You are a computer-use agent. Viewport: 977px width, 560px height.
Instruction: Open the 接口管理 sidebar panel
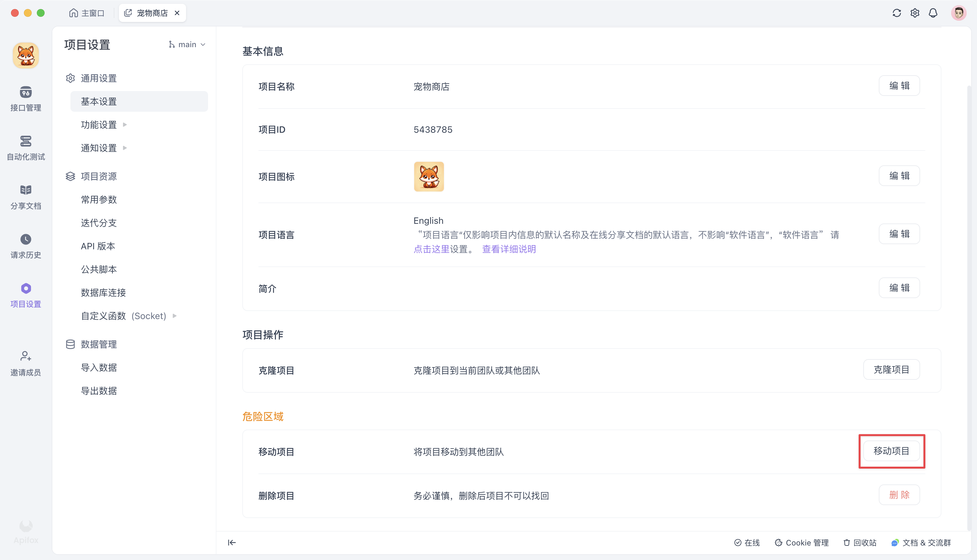click(26, 98)
